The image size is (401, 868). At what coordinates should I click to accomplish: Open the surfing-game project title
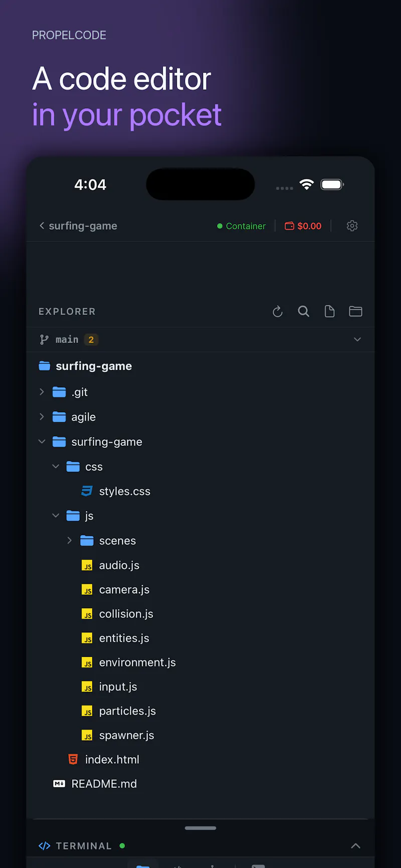coord(83,226)
